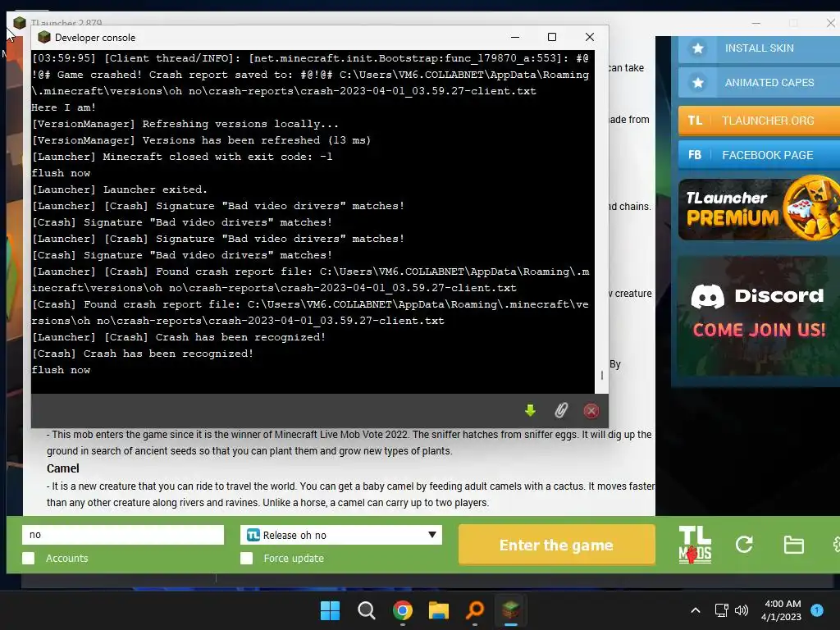Click the INSTALL SKIN button
840x630 pixels.
click(x=759, y=48)
